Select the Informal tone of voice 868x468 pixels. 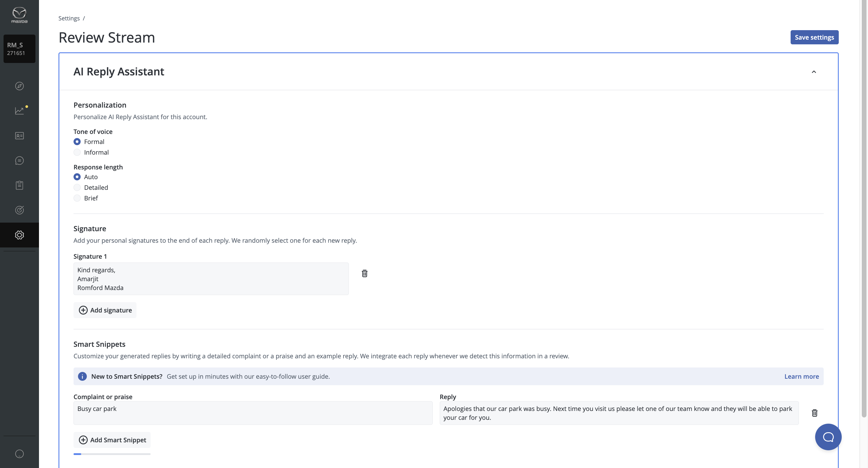(77, 152)
